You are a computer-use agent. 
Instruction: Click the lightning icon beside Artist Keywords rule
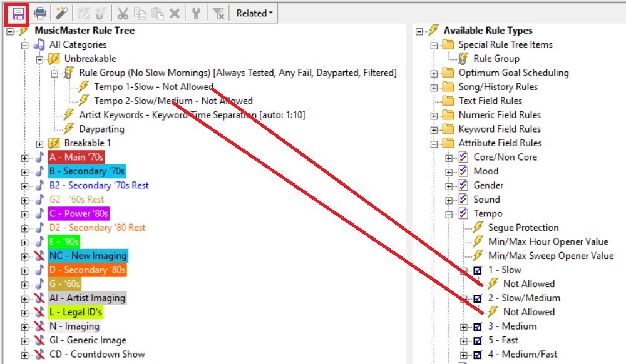pos(69,115)
